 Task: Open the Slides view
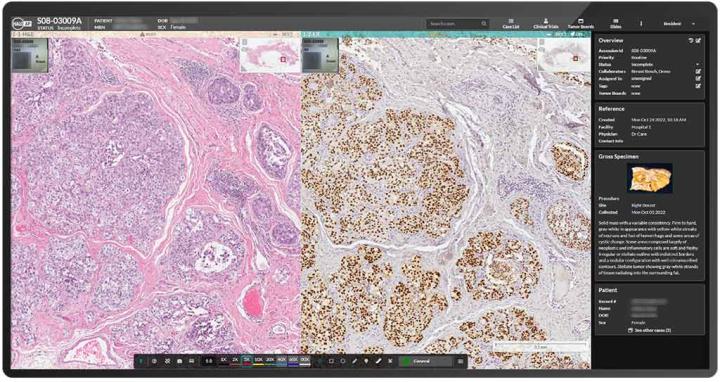pos(616,23)
